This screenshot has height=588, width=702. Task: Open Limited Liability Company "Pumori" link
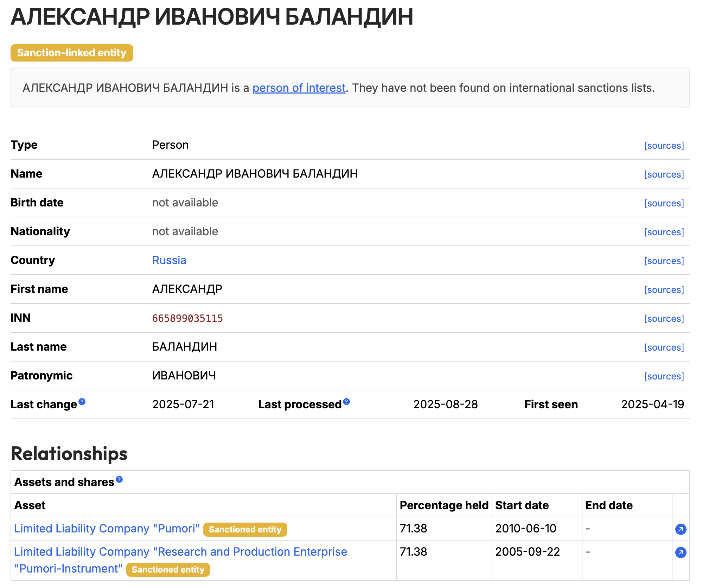[x=107, y=529]
